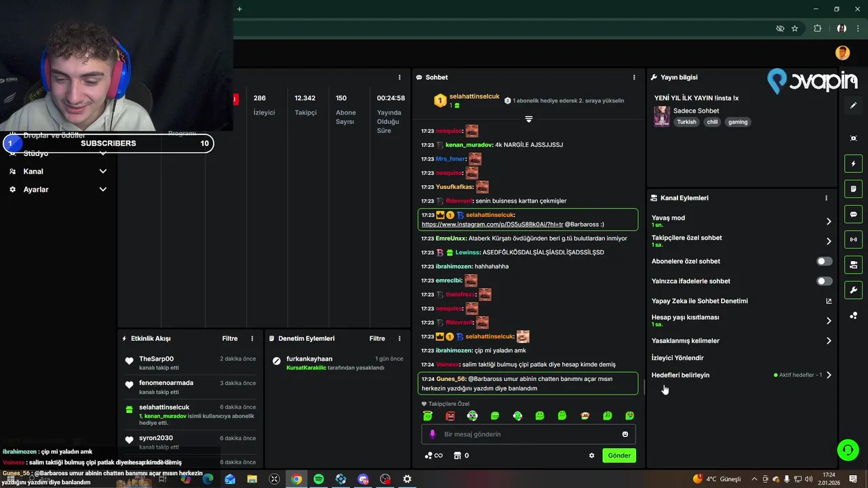
Task: Click the channel points infinity icon
Action: (x=433, y=455)
